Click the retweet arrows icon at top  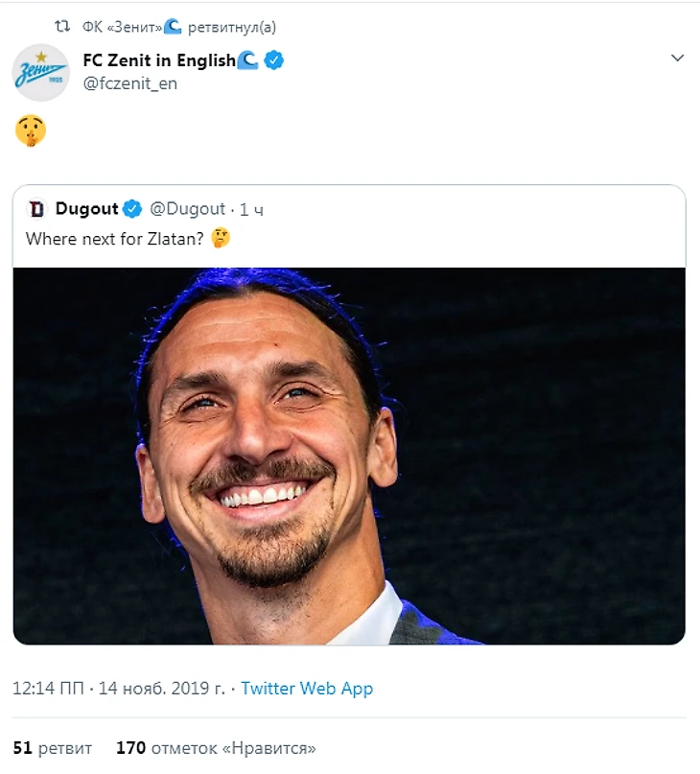tap(60, 27)
